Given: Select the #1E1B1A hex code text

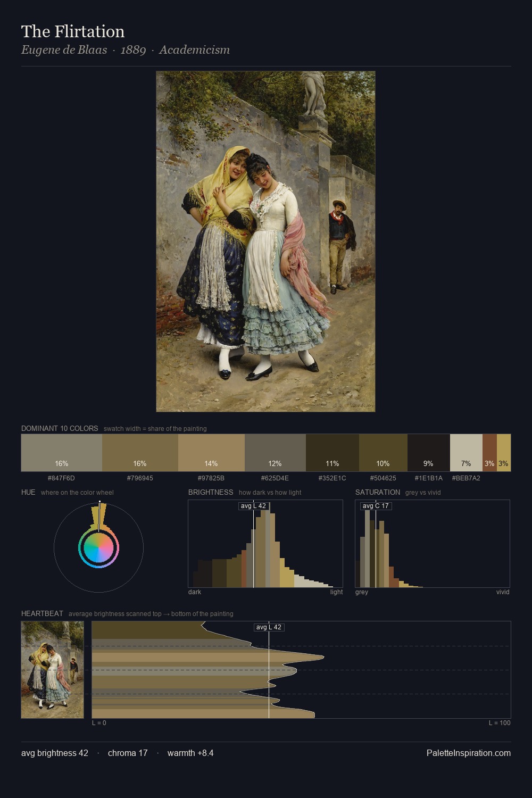Looking at the screenshot, I should (x=429, y=478).
